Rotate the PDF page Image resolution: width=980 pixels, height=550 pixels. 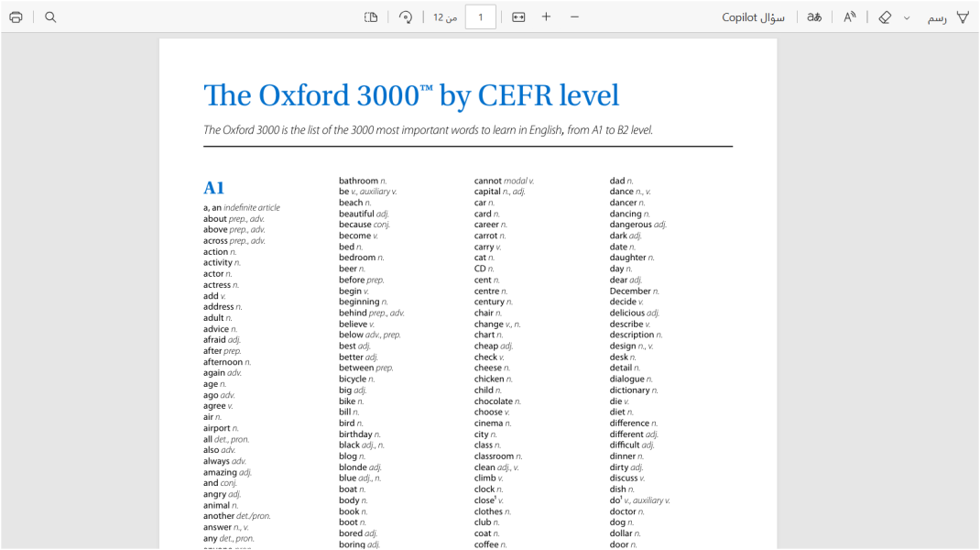pos(406,17)
